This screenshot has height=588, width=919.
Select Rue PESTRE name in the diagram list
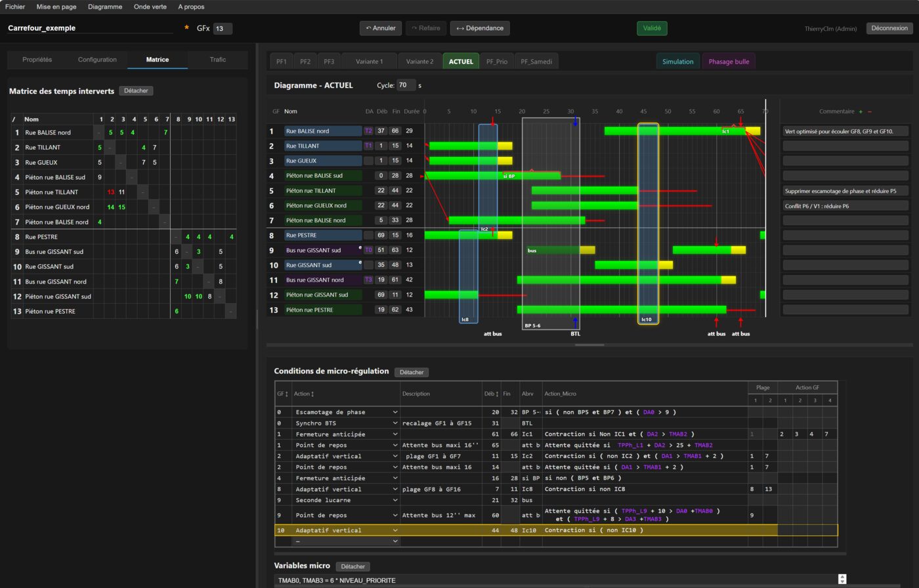point(323,235)
